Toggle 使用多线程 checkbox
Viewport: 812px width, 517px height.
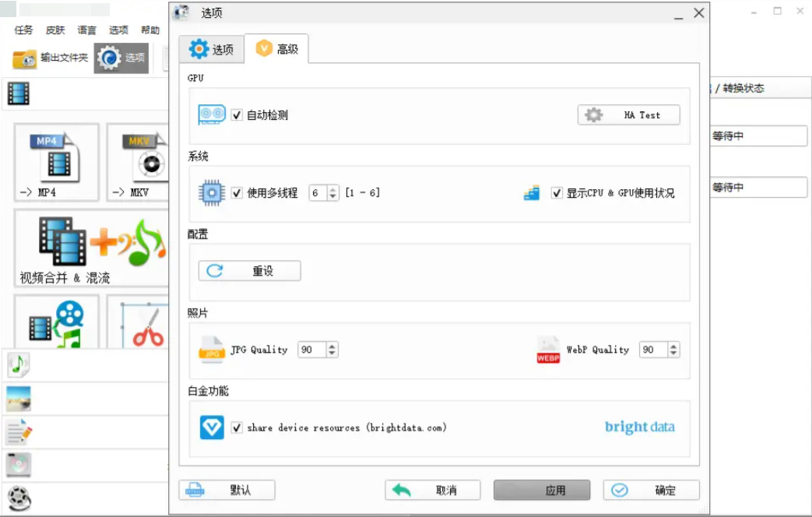click(x=237, y=193)
